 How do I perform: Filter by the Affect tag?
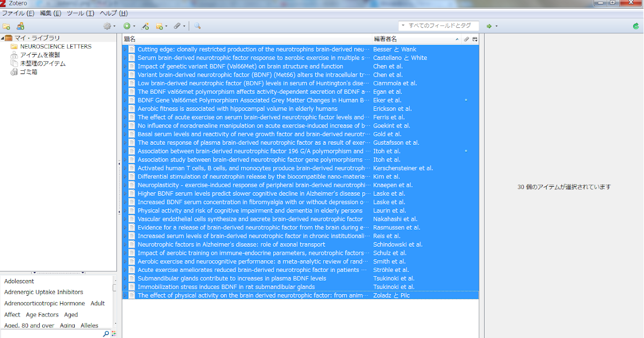click(x=12, y=315)
